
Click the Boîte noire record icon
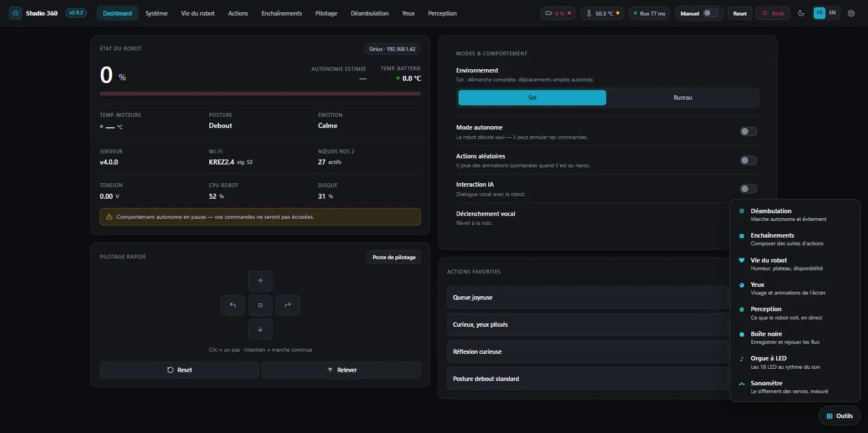point(742,334)
